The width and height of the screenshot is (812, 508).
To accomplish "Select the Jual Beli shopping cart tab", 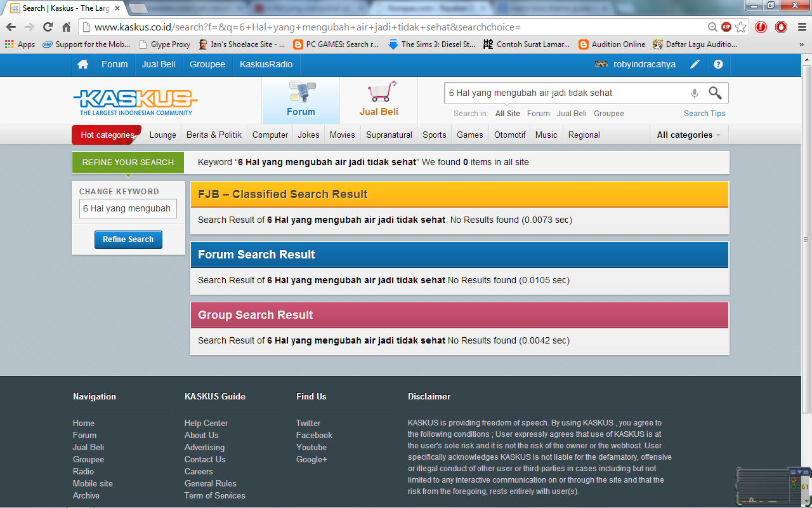I will pyautogui.click(x=379, y=100).
